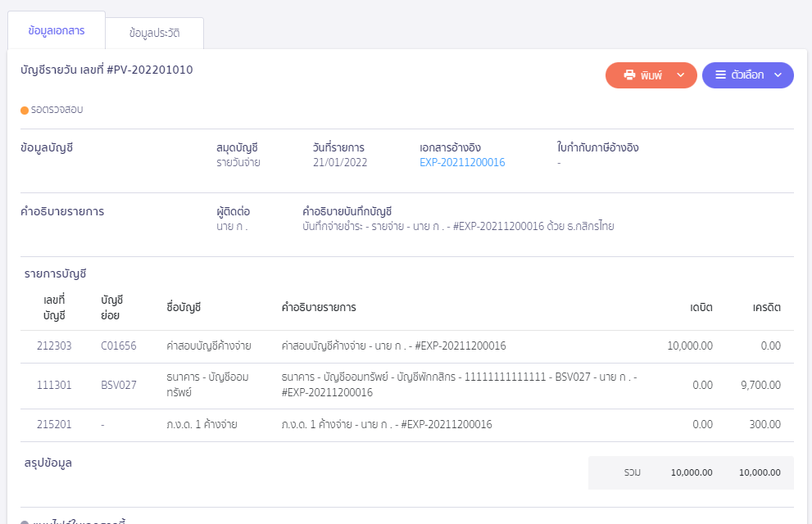Click the ชื่อบัญชี column header

pos(184,307)
